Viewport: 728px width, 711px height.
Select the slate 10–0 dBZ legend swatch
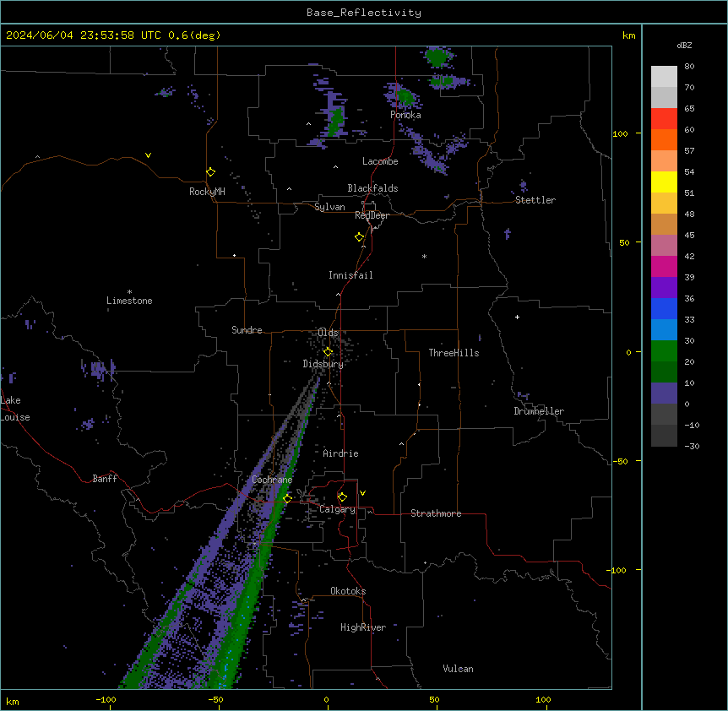[x=664, y=393]
